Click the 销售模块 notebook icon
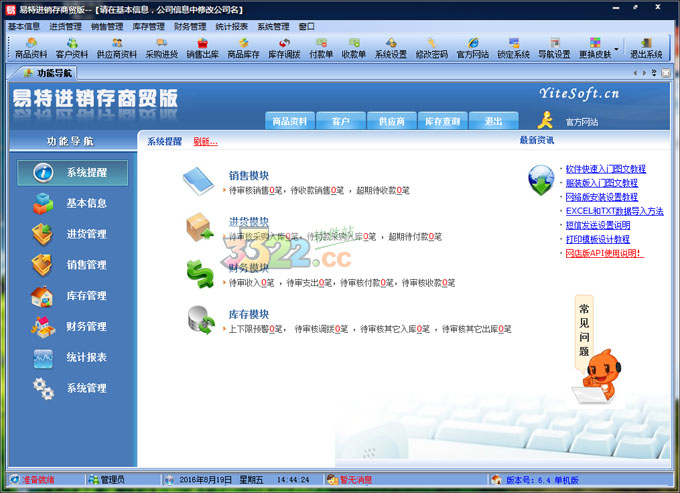The width and height of the screenshot is (680, 493). tap(198, 181)
